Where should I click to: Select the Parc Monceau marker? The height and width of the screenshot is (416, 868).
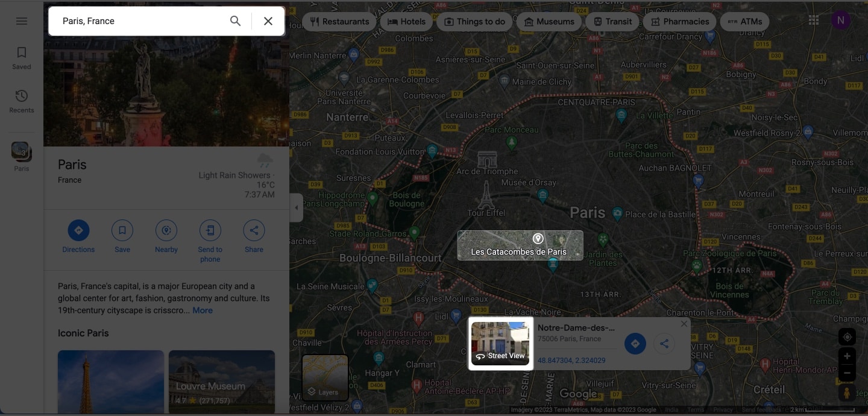click(x=512, y=142)
